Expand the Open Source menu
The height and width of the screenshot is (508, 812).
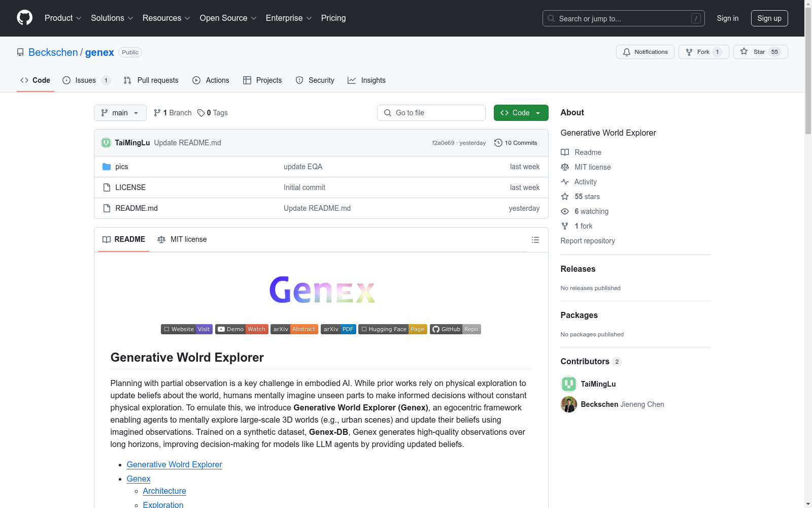(x=228, y=18)
